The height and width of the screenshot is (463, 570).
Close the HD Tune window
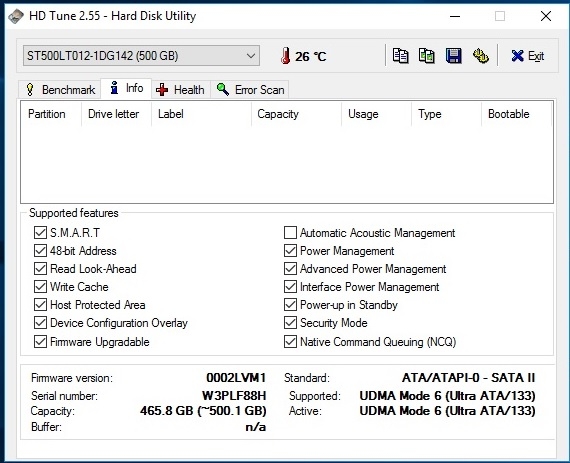pos(546,16)
